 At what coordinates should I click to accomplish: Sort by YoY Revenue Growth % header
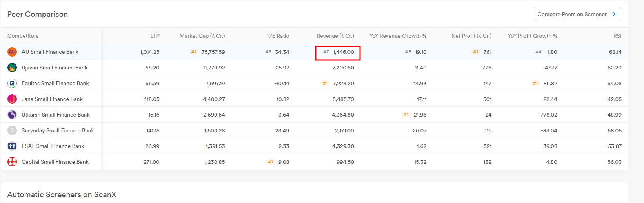398,36
